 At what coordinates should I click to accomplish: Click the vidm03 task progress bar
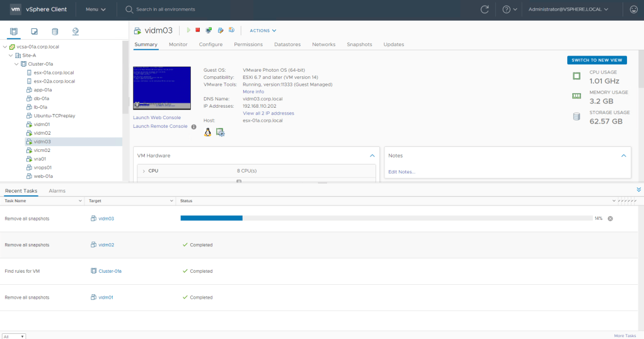click(x=386, y=218)
